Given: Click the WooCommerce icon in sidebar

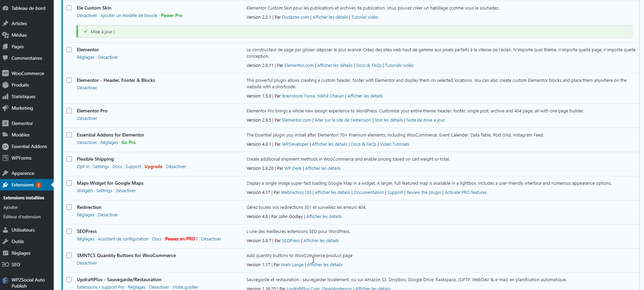Looking at the screenshot, I should coord(5,73).
